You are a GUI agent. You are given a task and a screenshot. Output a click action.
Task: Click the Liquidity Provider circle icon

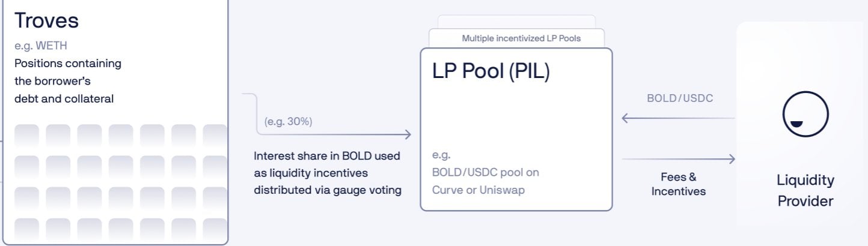(x=805, y=114)
